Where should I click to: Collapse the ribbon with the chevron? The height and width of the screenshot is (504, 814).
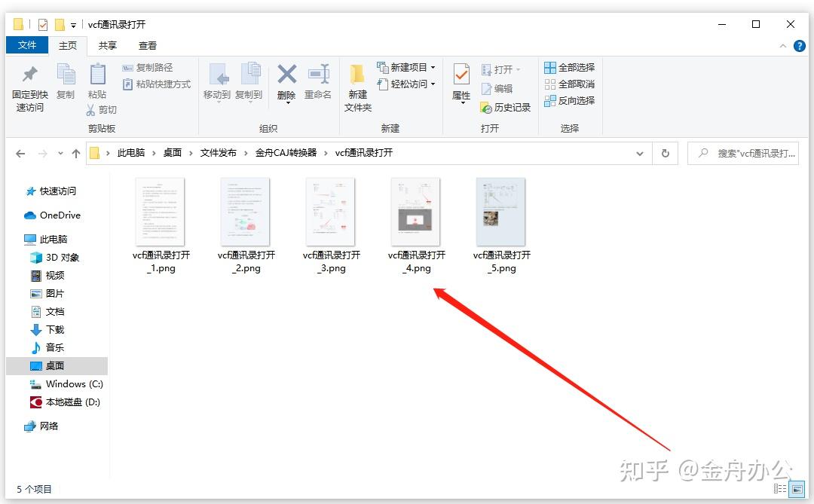(x=783, y=46)
